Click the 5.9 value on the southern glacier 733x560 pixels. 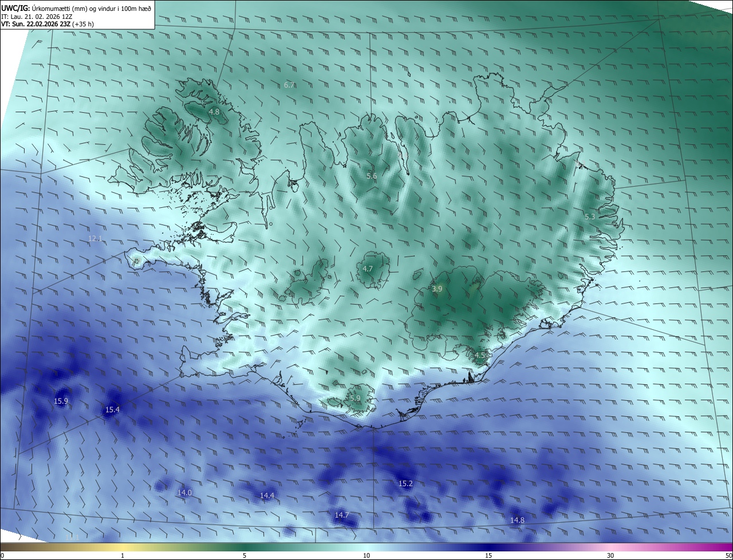[x=355, y=398]
